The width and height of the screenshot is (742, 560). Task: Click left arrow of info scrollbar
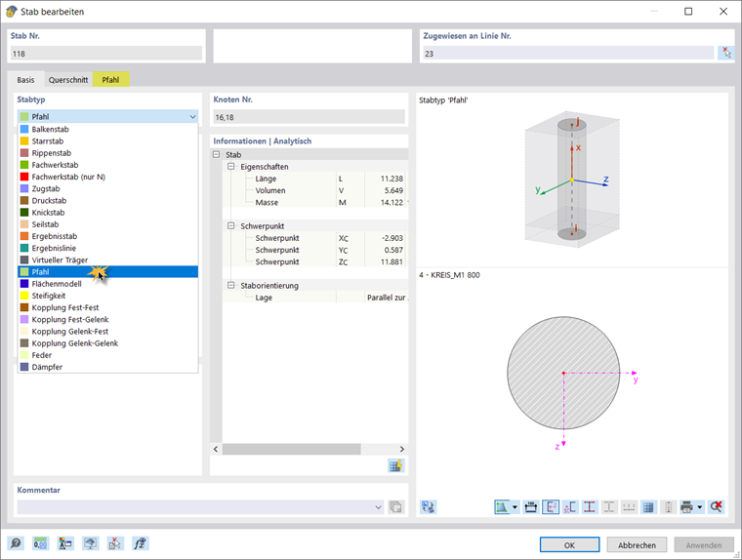point(216,449)
